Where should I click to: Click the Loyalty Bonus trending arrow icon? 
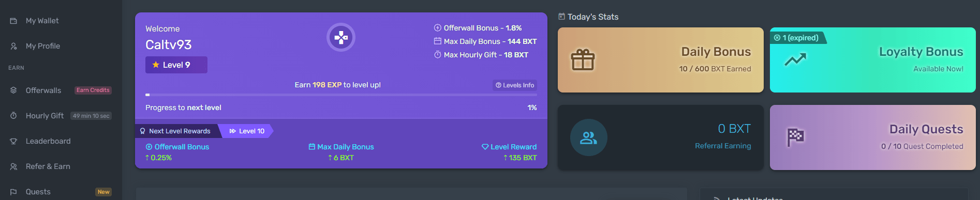pyautogui.click(x=795, y=59)
